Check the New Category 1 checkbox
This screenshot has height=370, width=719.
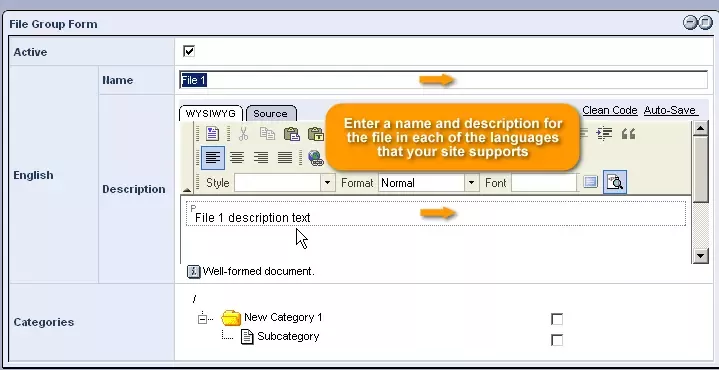coord(557,319)
